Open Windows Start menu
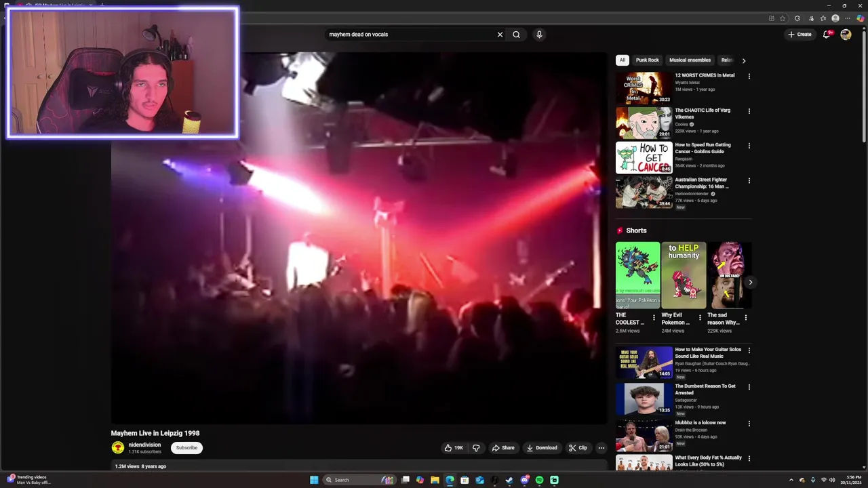Image resolution: width=868 pixels, height=488 pixels. 314,480
